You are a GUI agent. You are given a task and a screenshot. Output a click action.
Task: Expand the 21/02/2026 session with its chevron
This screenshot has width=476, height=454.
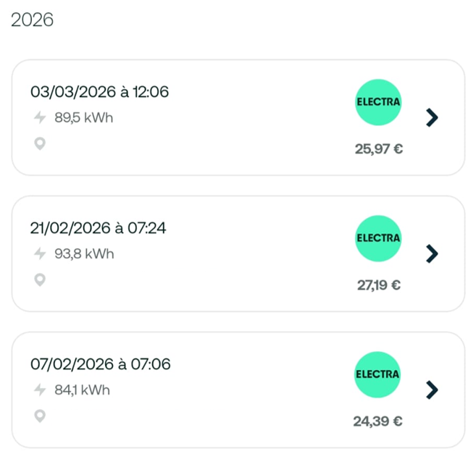click(432, 253)
